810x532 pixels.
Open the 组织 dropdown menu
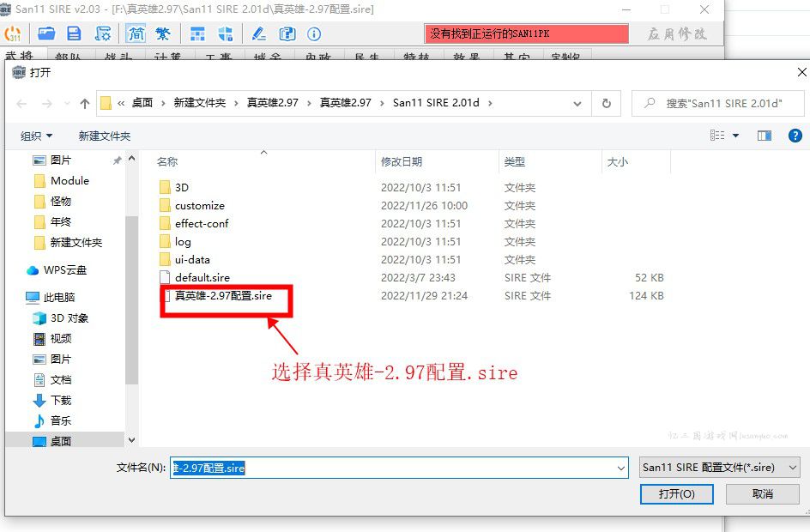(x=36, y=136)
